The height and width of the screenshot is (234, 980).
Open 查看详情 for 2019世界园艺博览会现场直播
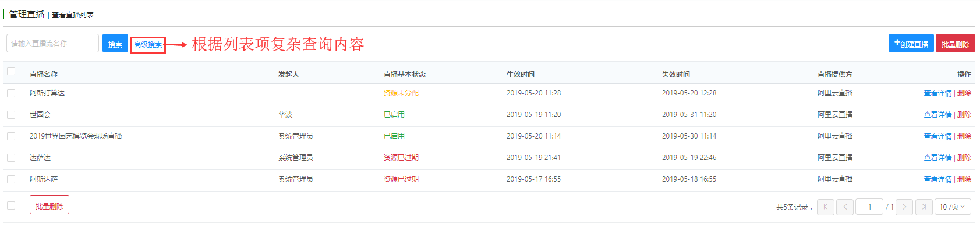[937, 136]
